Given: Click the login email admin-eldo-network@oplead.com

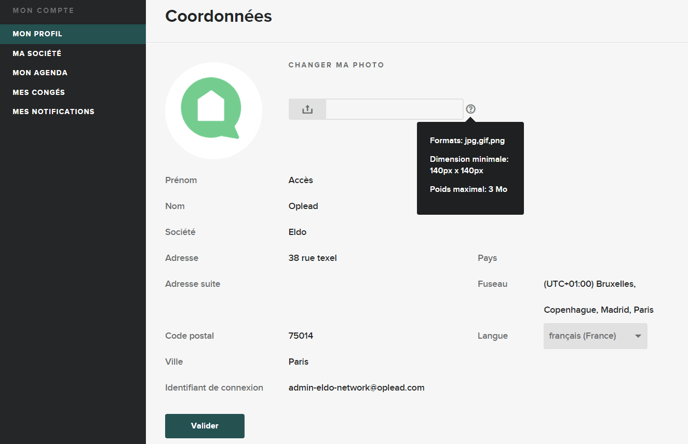Looking at the screenshot, I should pos(356,387).
